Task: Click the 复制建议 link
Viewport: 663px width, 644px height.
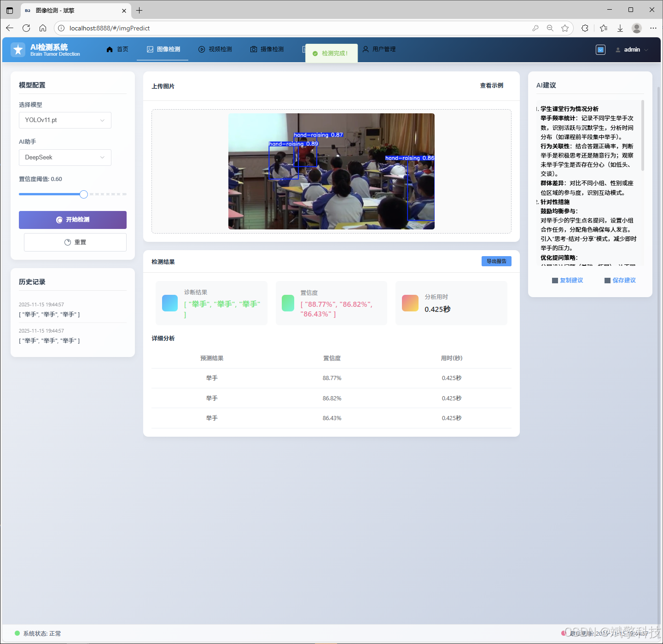Action: coord(568,281)
